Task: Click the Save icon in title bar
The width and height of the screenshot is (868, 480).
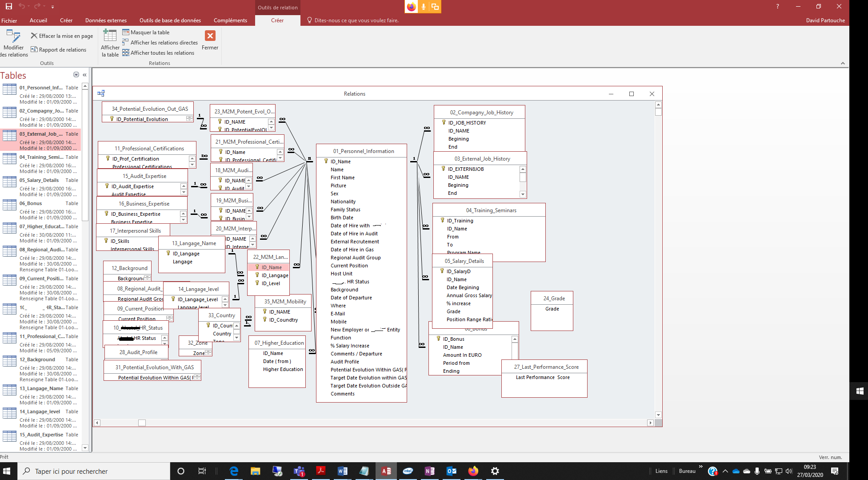Action: (x=8, y=6)
